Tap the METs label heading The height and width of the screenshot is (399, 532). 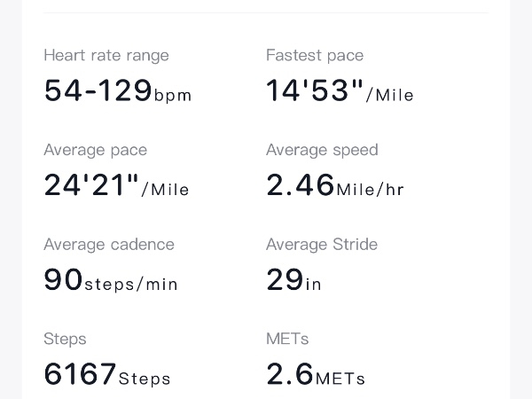click(x=287, y=339)
